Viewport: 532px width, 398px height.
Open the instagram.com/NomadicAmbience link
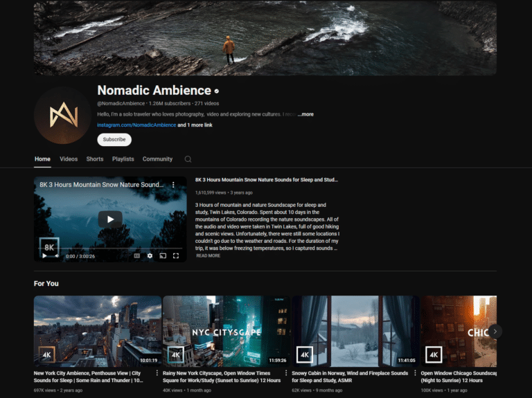pos(136,125)
